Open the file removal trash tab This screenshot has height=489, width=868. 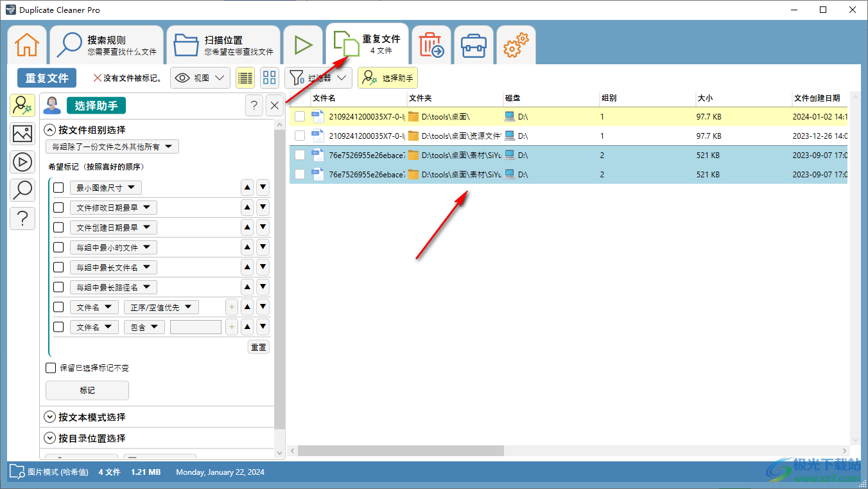click(431, 45)
